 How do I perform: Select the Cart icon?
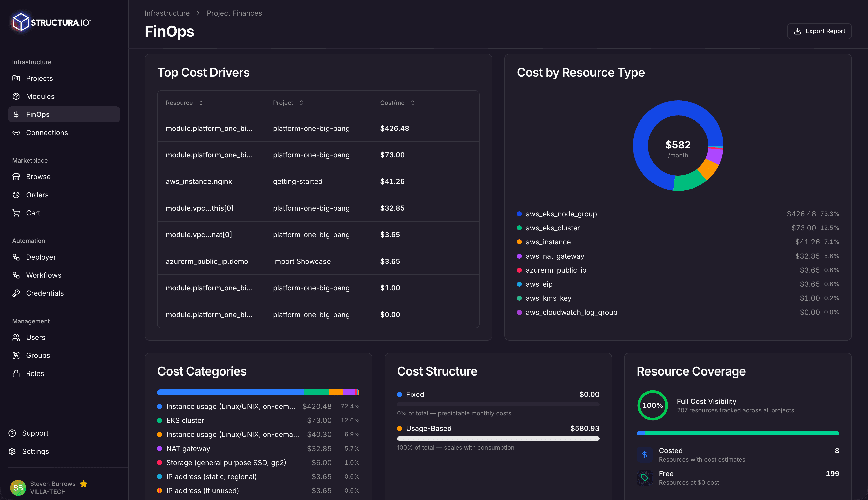16,213
